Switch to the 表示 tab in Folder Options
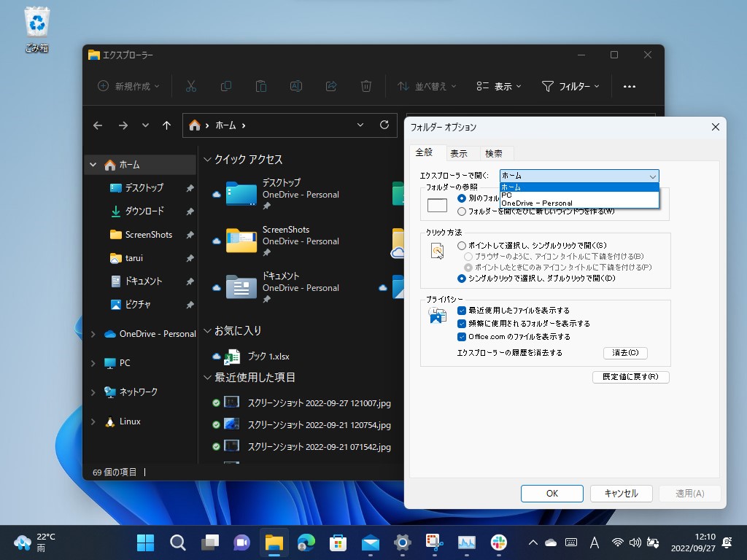Screen dimensions: 747x560 coord(460,153)
